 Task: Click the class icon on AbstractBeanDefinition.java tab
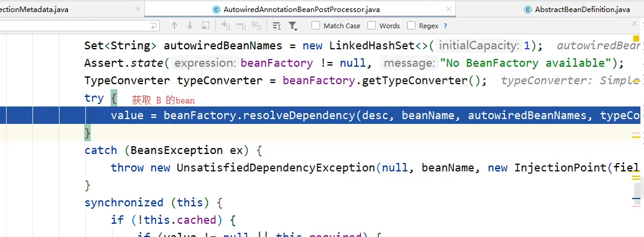528,10
